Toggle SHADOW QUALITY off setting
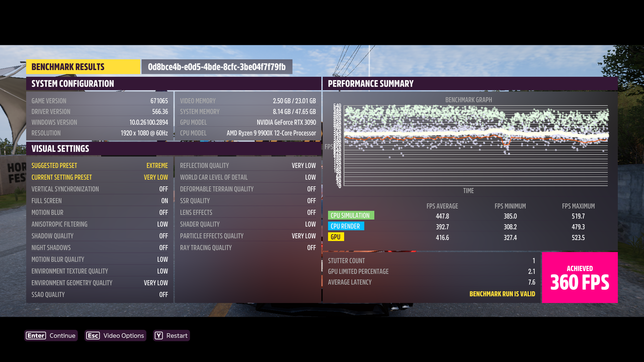 tap(163, 236)
